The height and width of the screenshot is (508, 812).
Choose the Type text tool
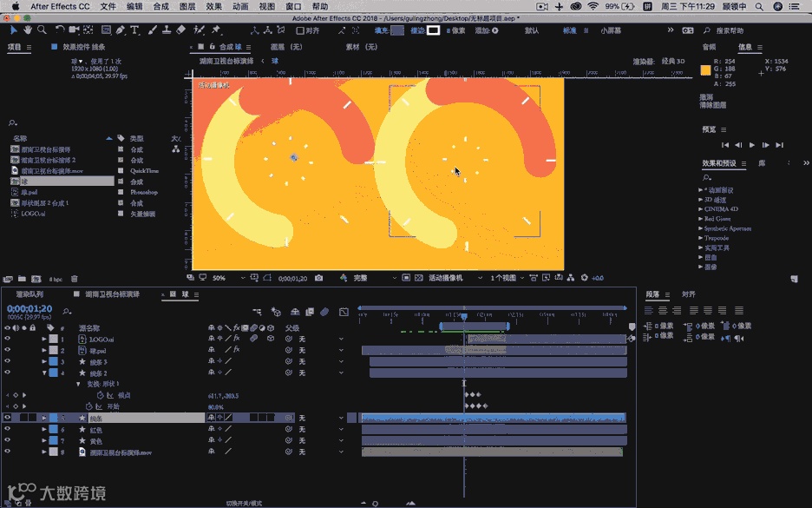(x=134, y=30)
